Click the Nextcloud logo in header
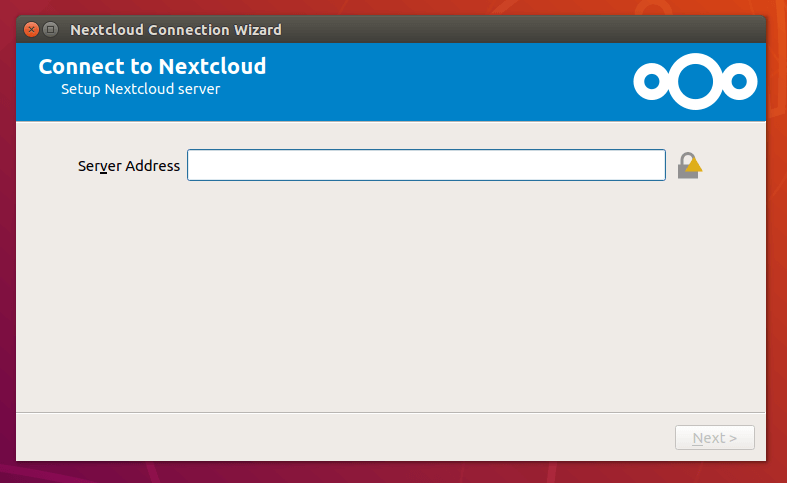This screenshot has width=787, height=483. tap(695, 82)
